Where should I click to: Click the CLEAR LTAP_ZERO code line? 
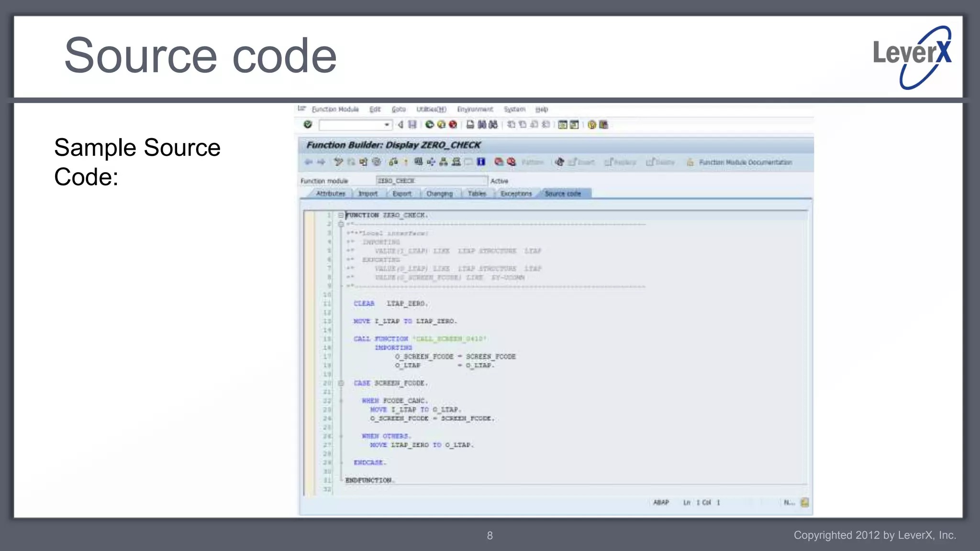point(391,303)
